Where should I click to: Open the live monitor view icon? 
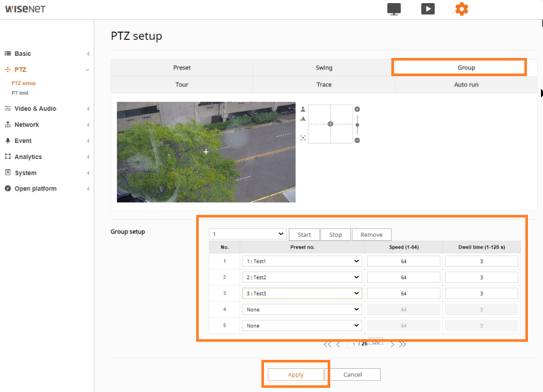tap(394, 9)
